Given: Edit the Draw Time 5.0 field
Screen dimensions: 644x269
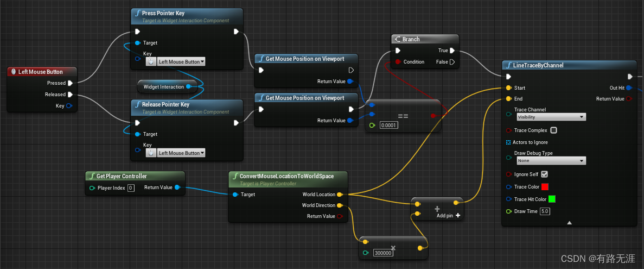Looking at the screenshot, I should (545, 211).
